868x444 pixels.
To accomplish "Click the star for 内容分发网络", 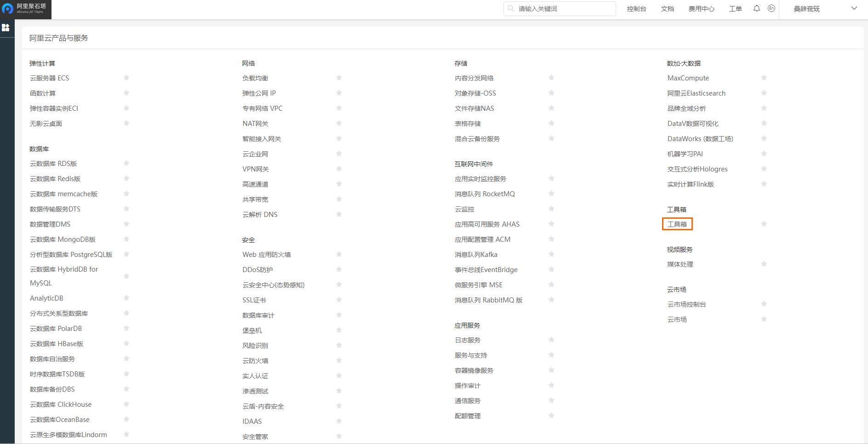I will click(551, 78).
